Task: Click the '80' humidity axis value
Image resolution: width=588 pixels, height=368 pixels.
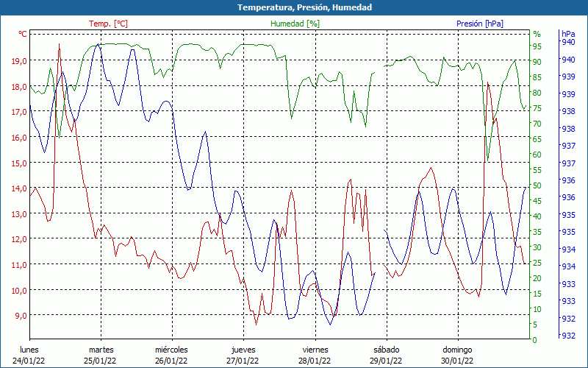Action: (x=537, y=93)
